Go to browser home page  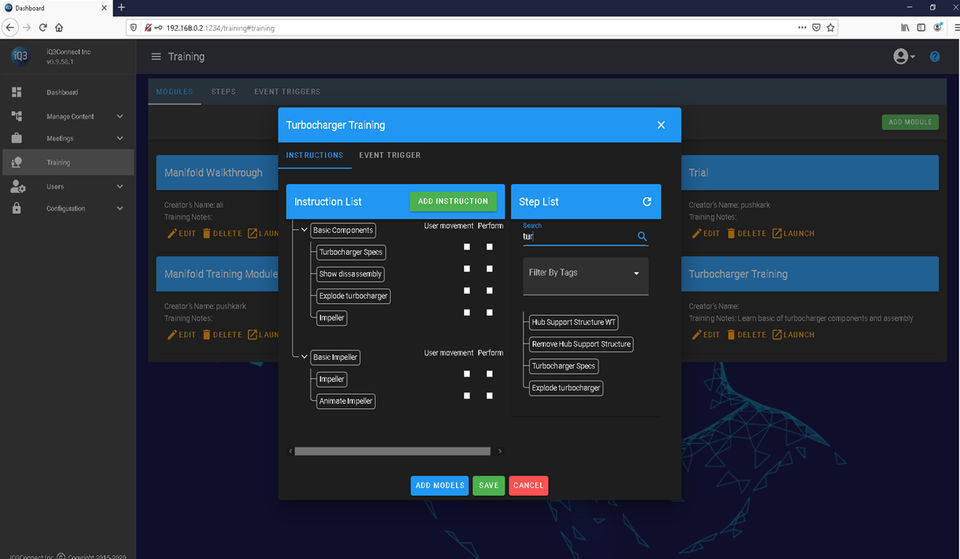[59, 28]
